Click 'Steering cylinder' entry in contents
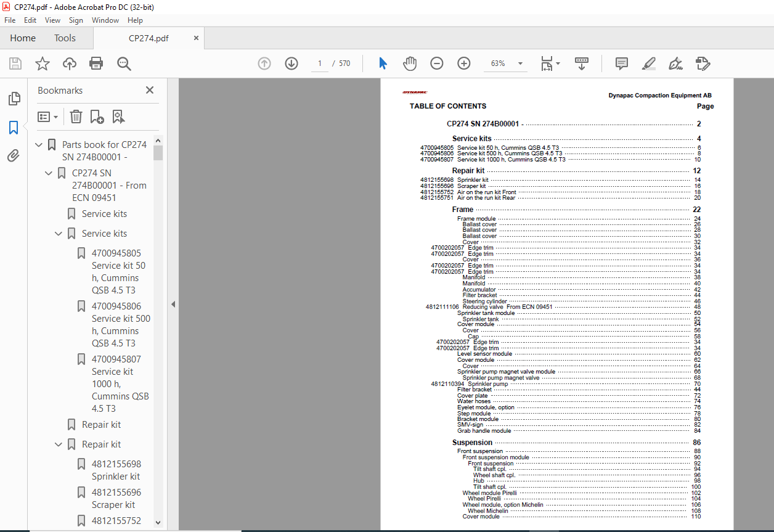Image resolution: width=774 pixels, height=532 pixels. [484, 301]
